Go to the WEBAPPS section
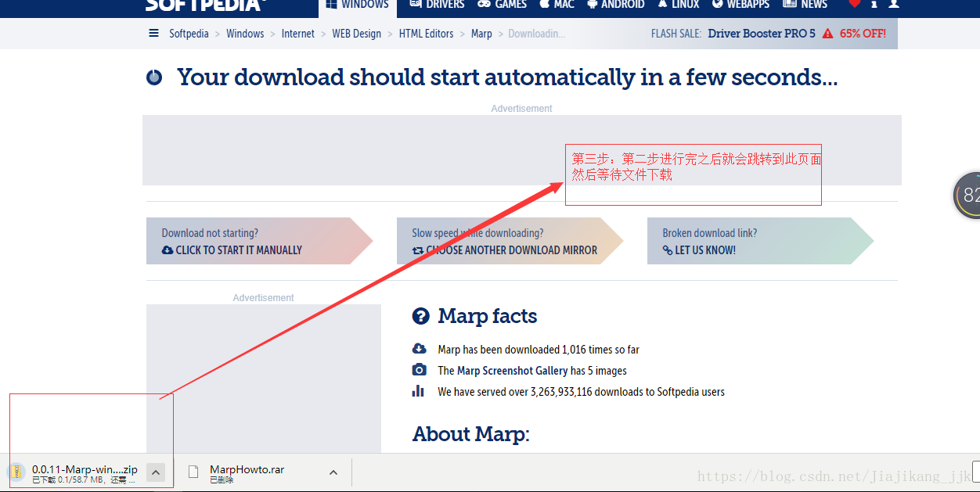 tap(741, 5)
